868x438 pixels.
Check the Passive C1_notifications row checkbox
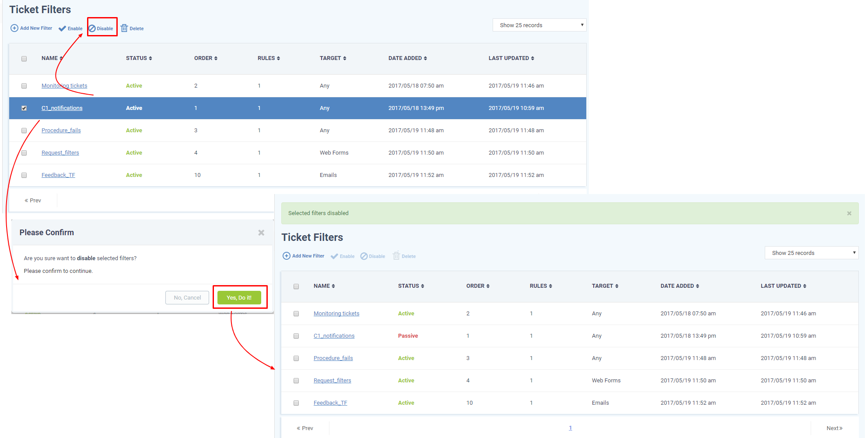point(296,336)
